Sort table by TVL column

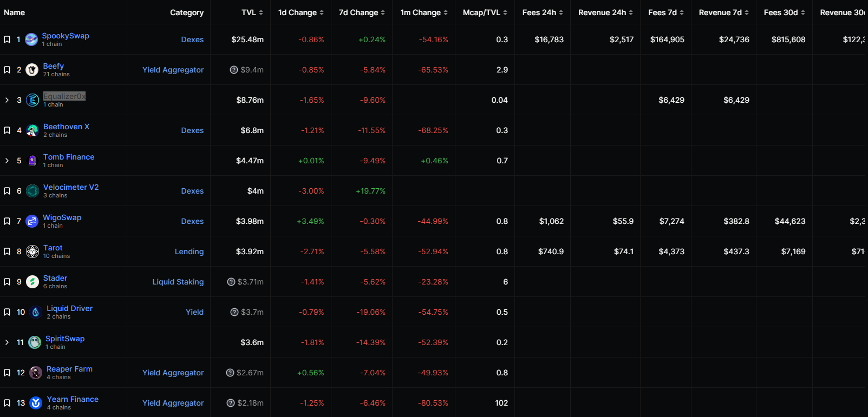[252, 12]
